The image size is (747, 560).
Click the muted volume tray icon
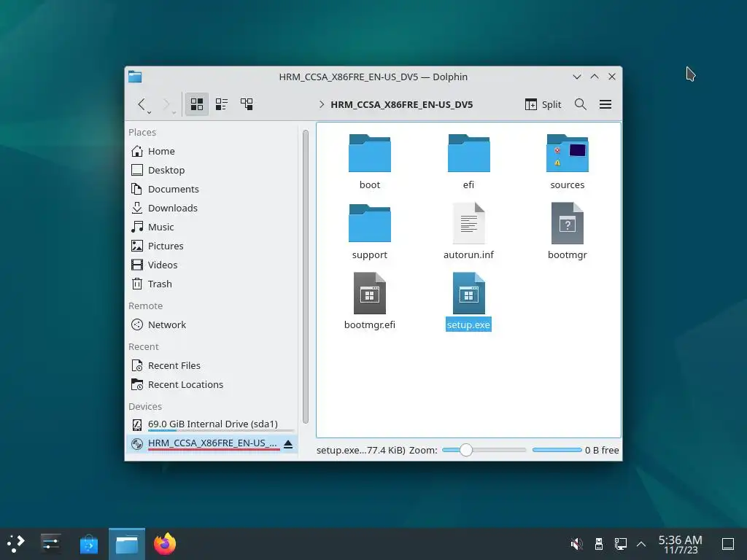[x=576, y=544]
